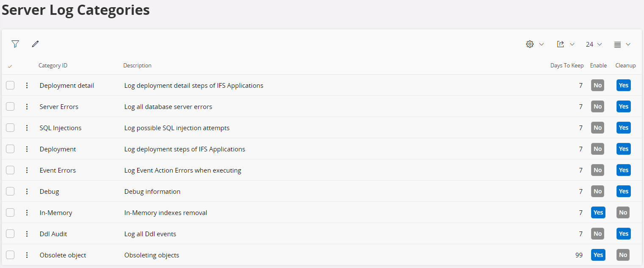Open the kebab menu for Server Errors row
Image resolution: width=644 pixels, height=268 pixels.
click(27, 106)
